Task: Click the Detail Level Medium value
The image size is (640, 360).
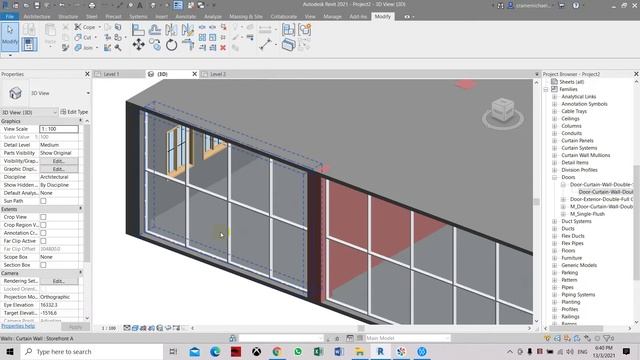Action: click(x=59, y=145)
